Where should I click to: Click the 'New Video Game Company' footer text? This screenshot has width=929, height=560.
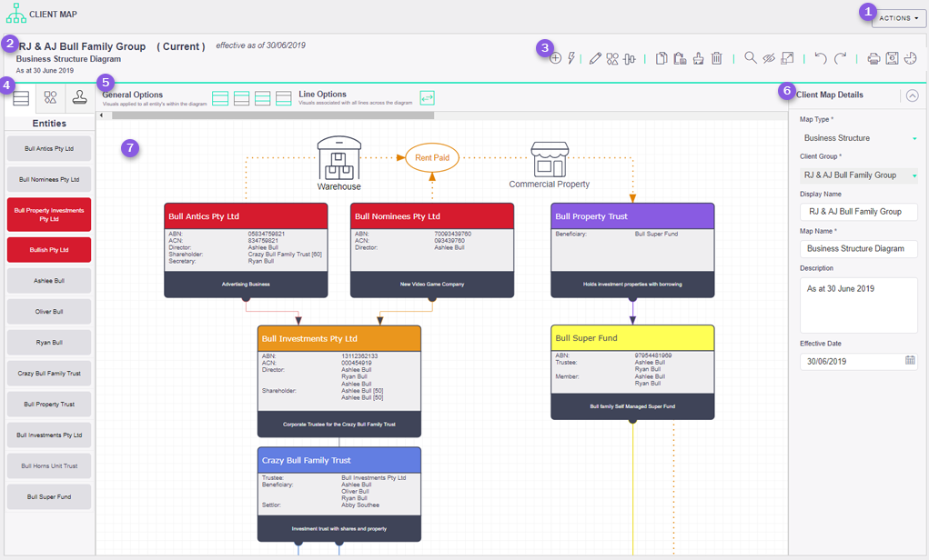point(432,285)
